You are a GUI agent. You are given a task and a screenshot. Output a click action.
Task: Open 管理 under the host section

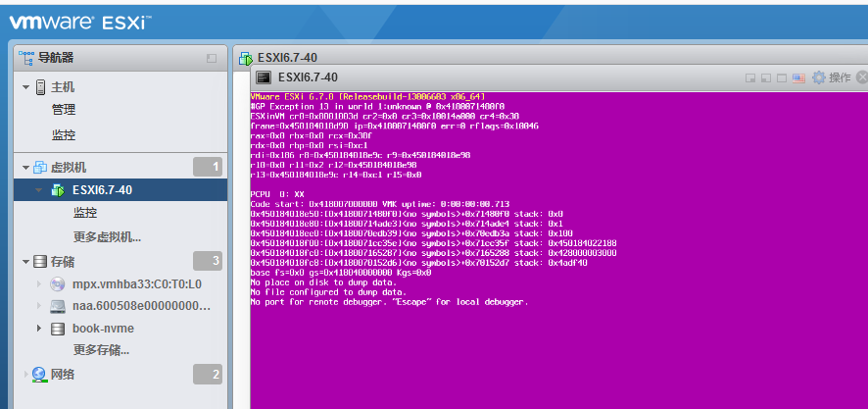63,110
